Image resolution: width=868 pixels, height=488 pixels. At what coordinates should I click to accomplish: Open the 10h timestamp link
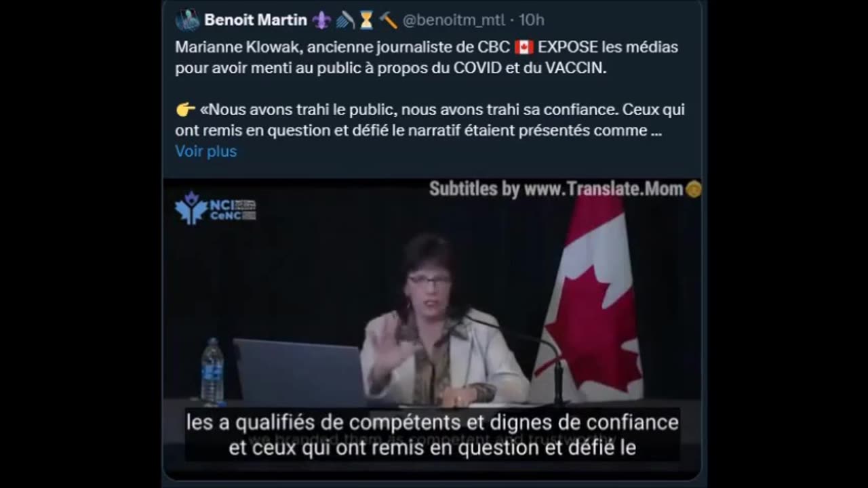pyautogui.click(x=532, y=20)
